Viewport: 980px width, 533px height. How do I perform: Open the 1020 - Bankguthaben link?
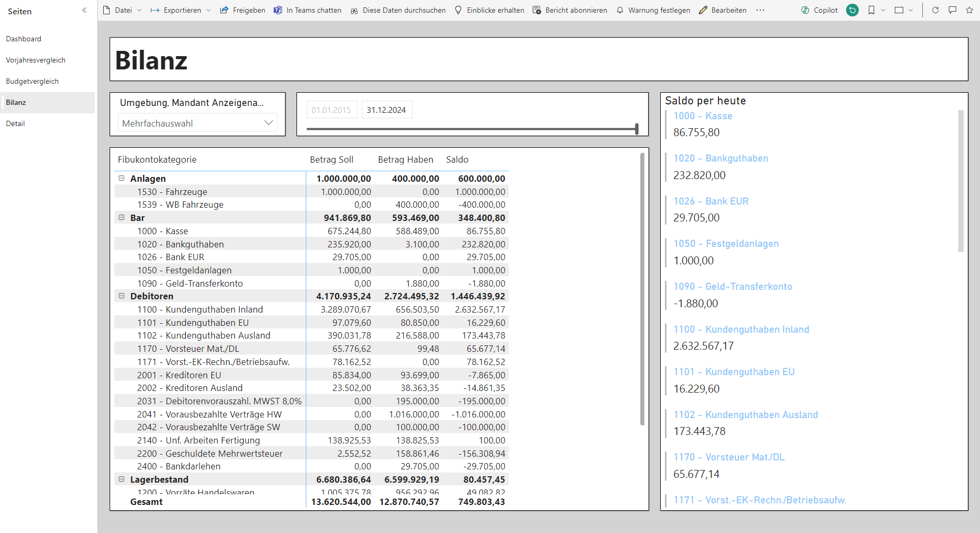(x=721, y=158)
